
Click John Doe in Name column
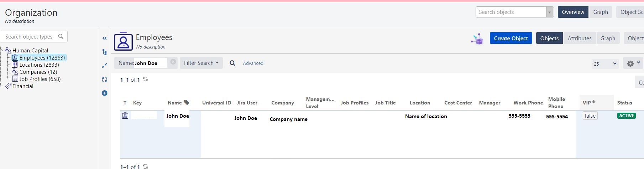point(178,116)
